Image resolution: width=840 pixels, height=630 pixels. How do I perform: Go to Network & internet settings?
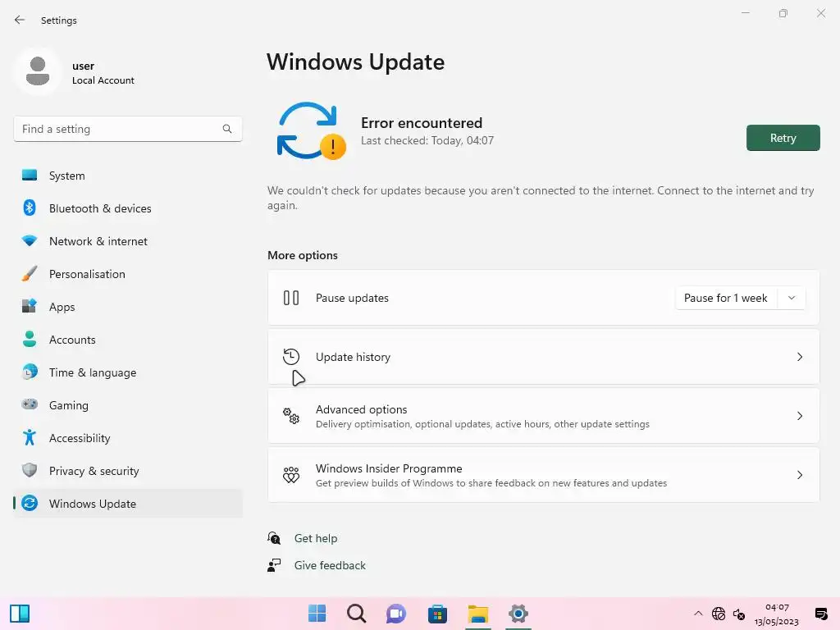click(128, 241)
